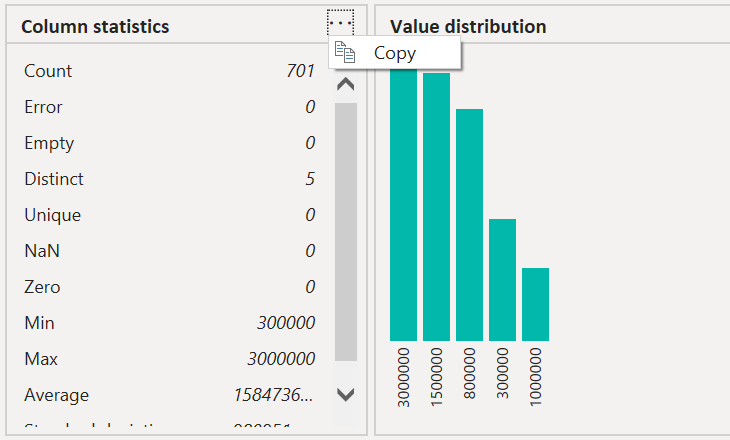Viewport: 730px width, 440px height.
Task: Click the 800000 value distribution bar
Action: (469, 225)
